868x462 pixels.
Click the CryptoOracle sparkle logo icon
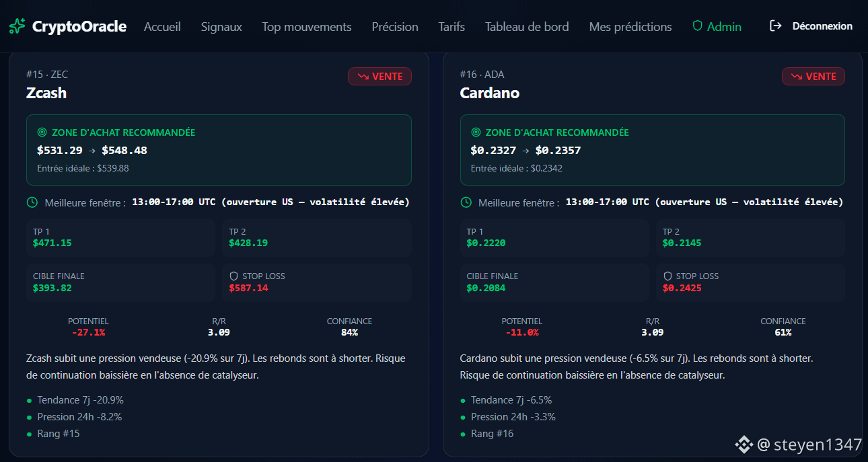[x=17, y=26]
